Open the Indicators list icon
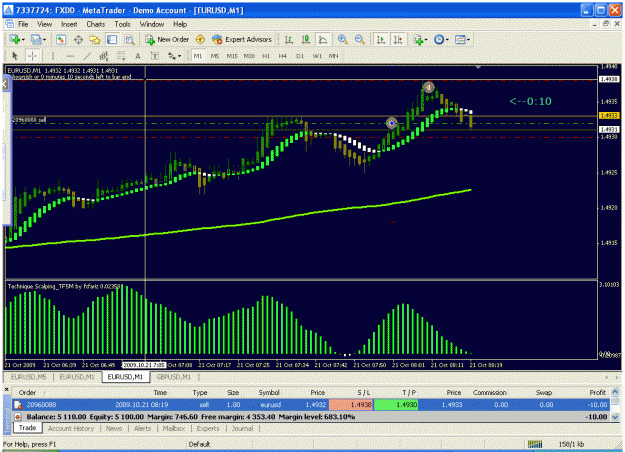Image resolution: width=625 pixels, height=452 pixels. tap(418, 39)
